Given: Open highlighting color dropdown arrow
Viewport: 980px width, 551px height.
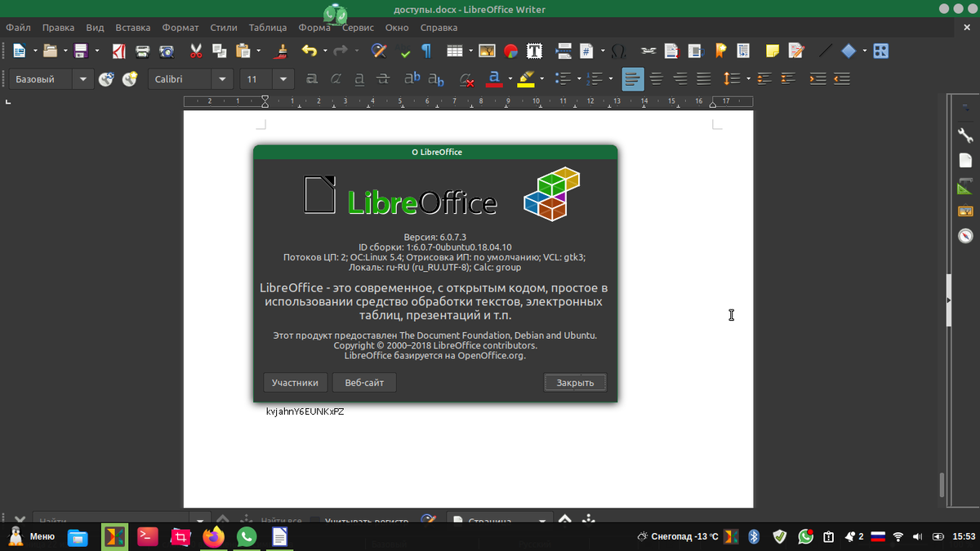Looking at the screenshot, I should 541,79.
